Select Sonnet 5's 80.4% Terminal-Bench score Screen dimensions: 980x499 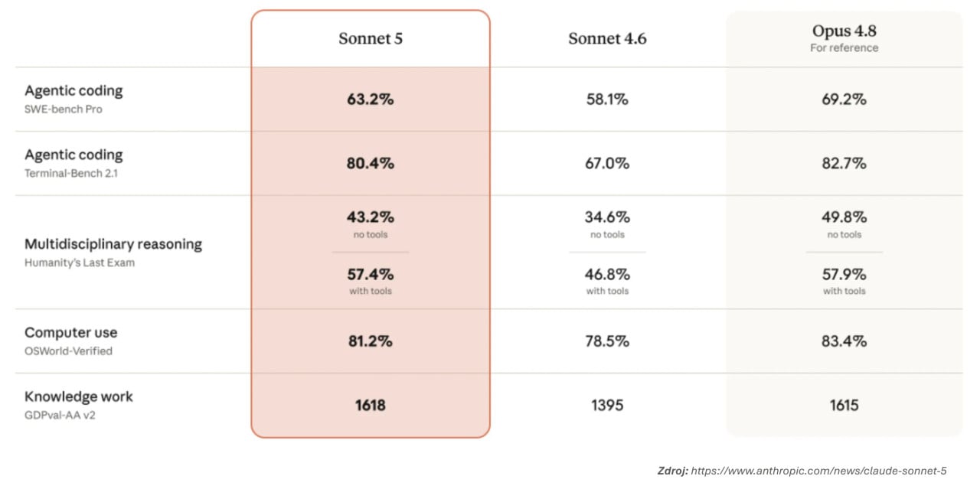point(371,164)
